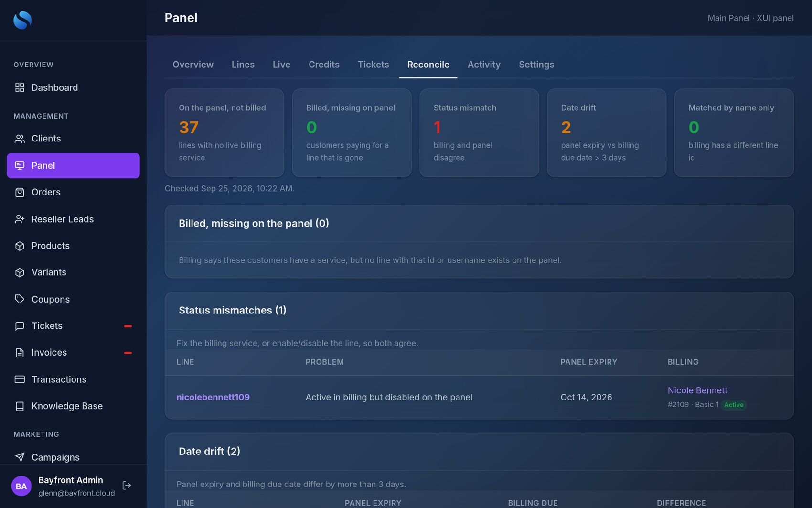The image size is (812, 508).
Task: Open the nicolebennett109 line link
Action: (213, 397)
